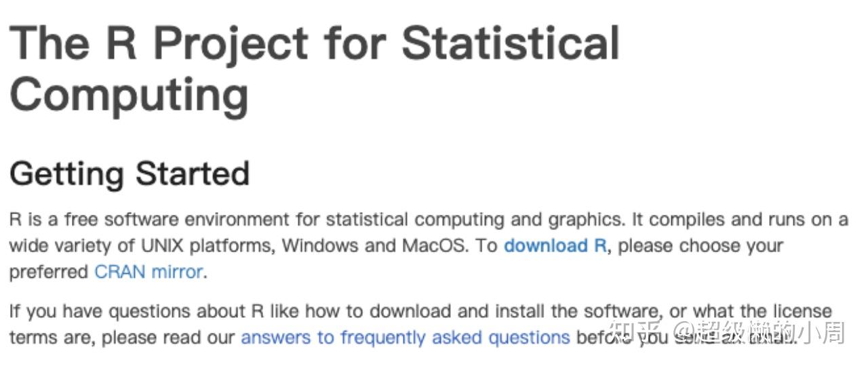Image resolution: width=868 pixels, height=366 pixels.
Task: Click the watermark username "@超级懒的小周"
Action: point(759,332)
